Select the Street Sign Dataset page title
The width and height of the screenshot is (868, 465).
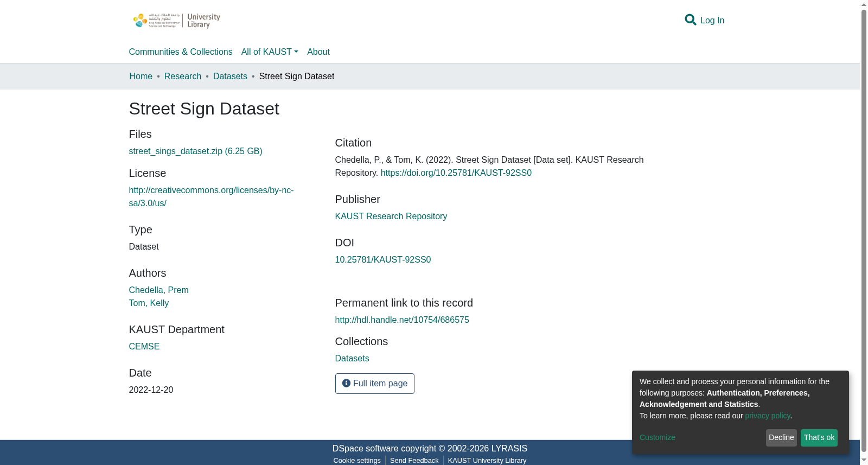(x=204, y=109)
